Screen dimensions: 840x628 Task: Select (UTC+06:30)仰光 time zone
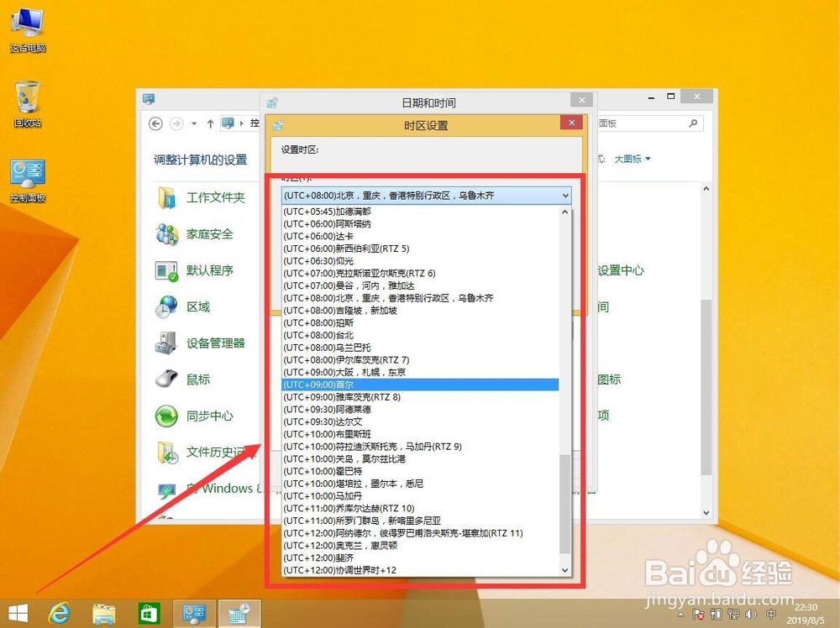420,261
